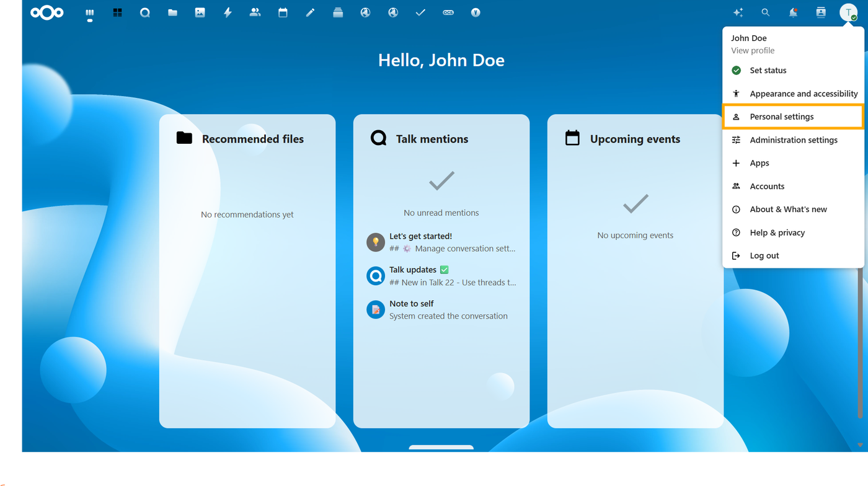Open the Activity lightning bolt icon
The image size is (868, 486).
(x=228, y=12)
